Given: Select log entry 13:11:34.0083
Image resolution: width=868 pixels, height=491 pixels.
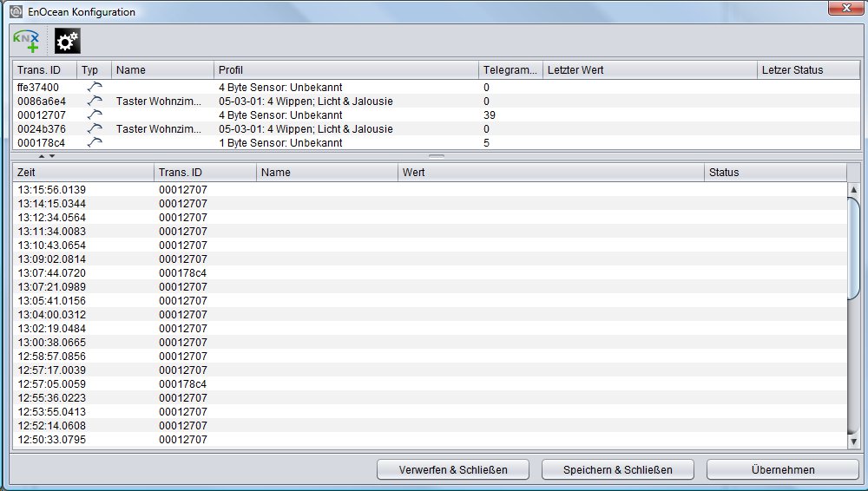Looking at the screenshot, I should click(x=431, y=231).
